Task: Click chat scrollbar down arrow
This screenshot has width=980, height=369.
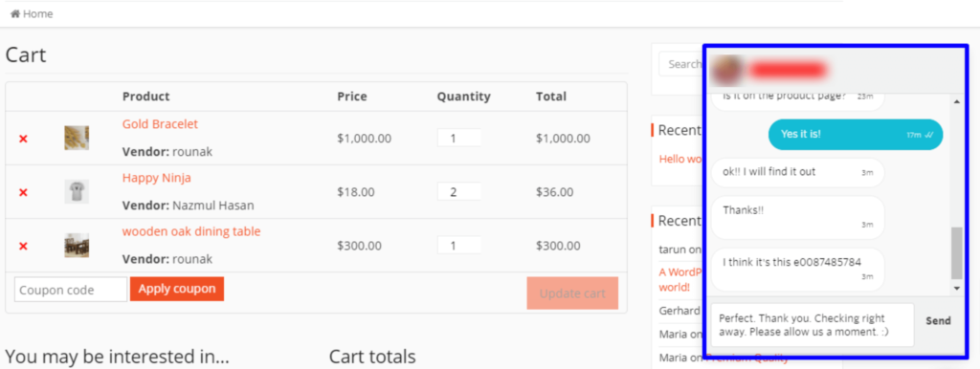Action: [x=956, y=288]
